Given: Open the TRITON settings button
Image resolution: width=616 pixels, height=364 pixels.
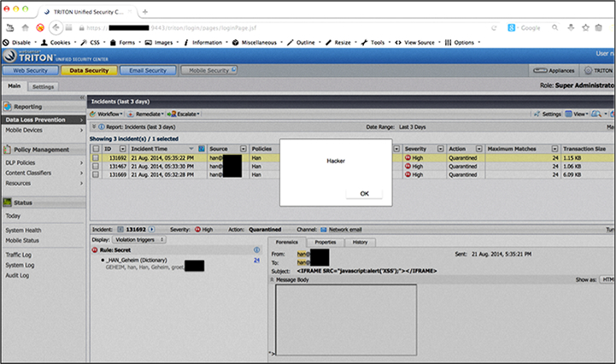Looking at the screenshot, I should point(598,71).
